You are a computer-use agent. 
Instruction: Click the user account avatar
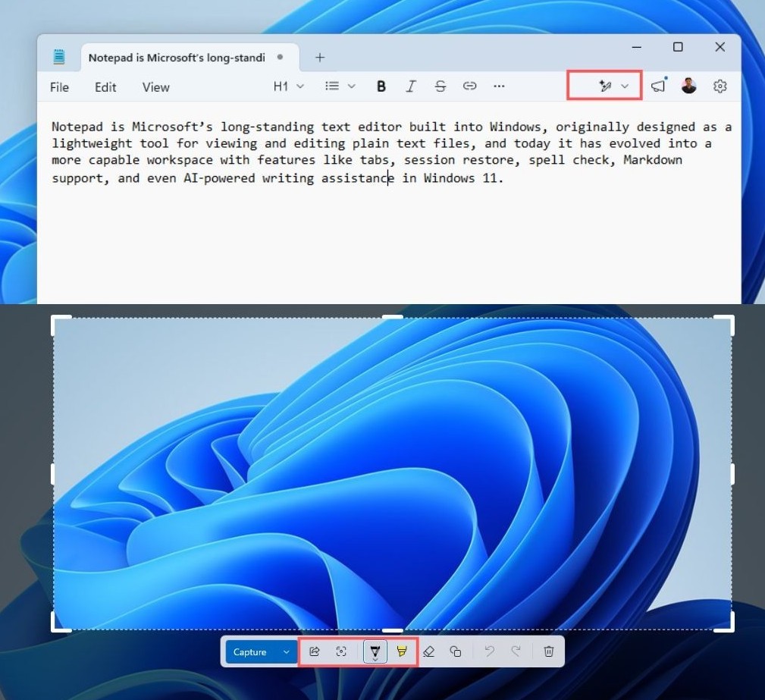(688, 86)
